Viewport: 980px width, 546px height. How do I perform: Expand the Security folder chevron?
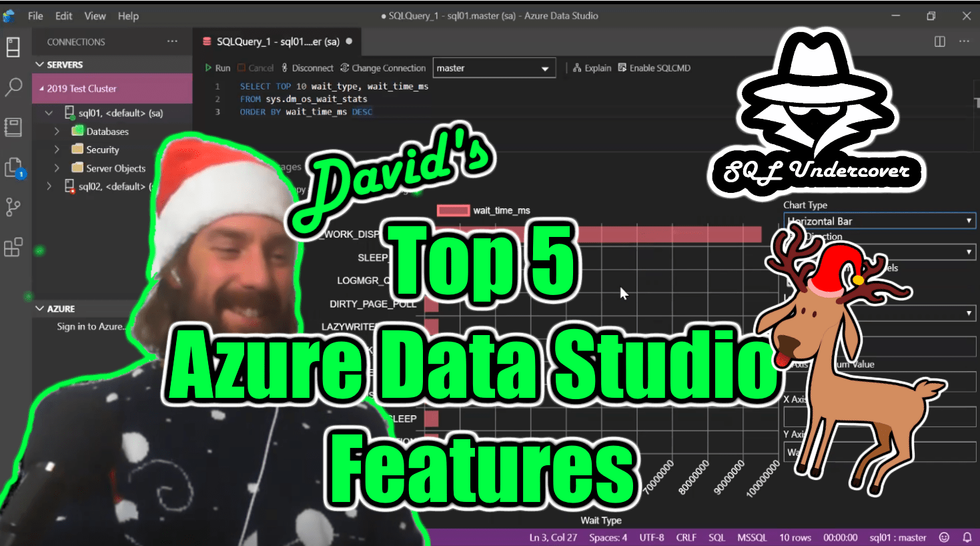[x=57, y=150]
